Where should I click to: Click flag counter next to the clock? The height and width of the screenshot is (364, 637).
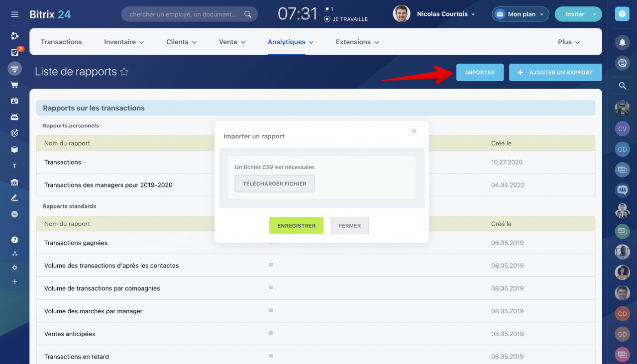click(x=329, y=9)
